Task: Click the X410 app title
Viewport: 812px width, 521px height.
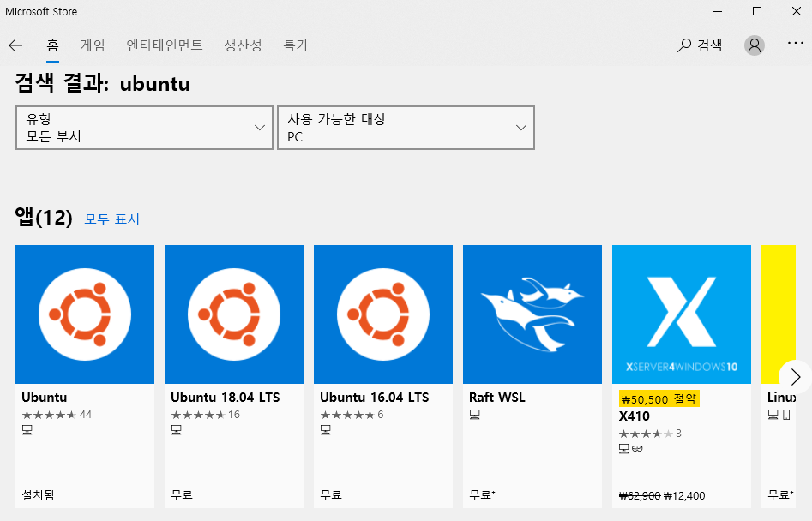Action: (x=635, y=416)
